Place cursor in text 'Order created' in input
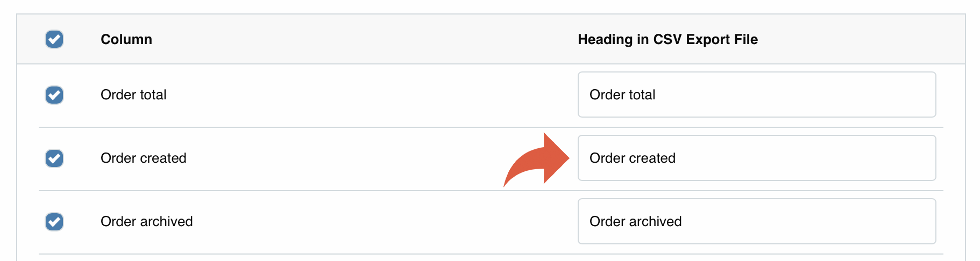Viewport: 980px width, 261px height. pos(633,158)
